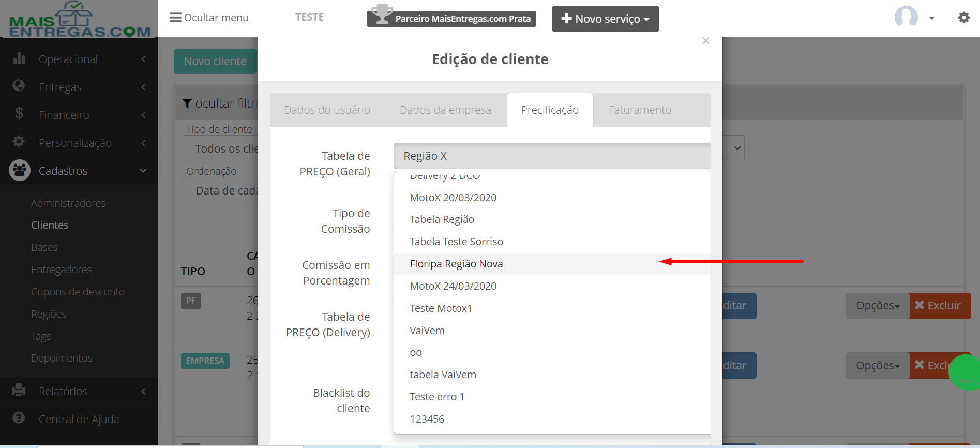Open Cupons de desconto in the sidebar

[78, 292]
